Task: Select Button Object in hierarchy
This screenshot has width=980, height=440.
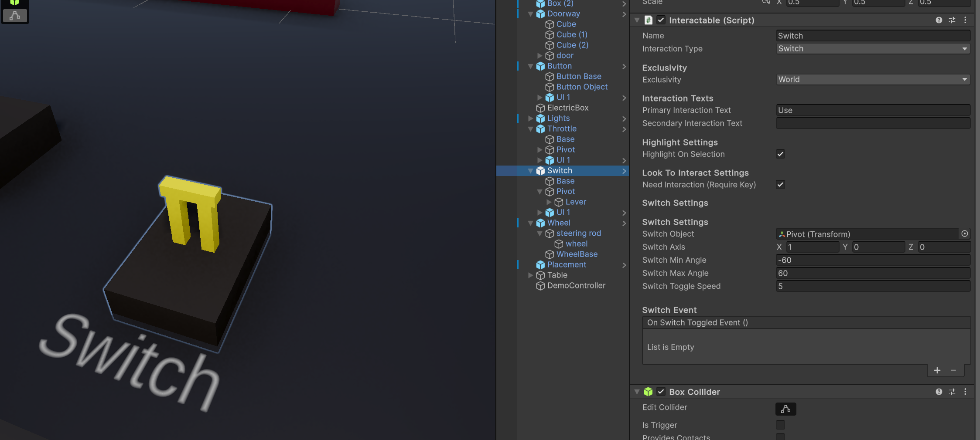Action: click(x=581, y=87)
